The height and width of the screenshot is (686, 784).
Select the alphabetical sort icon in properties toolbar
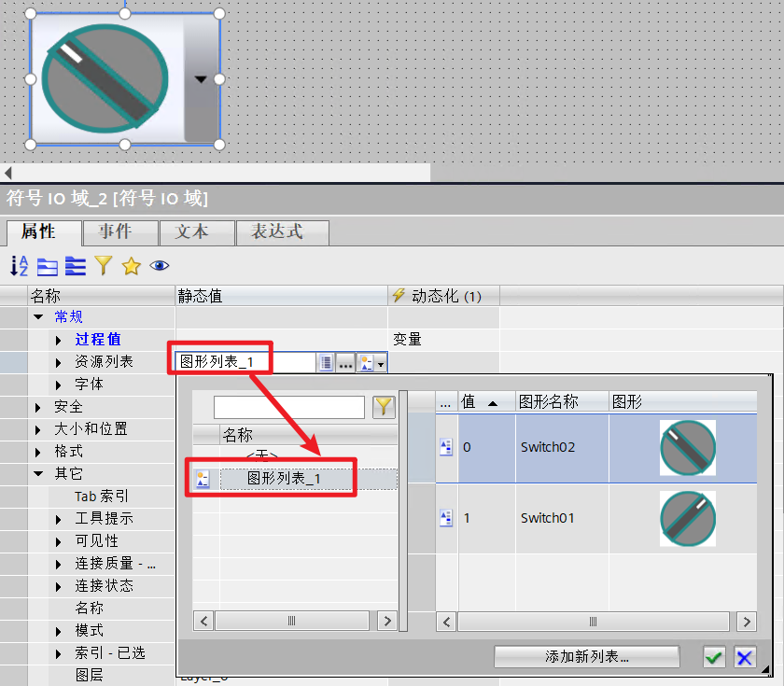pos(18,266)
